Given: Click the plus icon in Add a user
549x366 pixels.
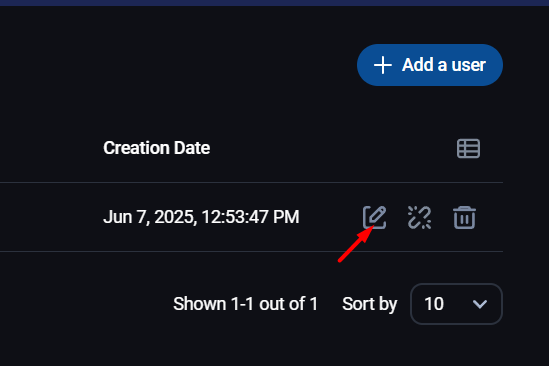Looking at the screenshot, I should pos(382,65).
